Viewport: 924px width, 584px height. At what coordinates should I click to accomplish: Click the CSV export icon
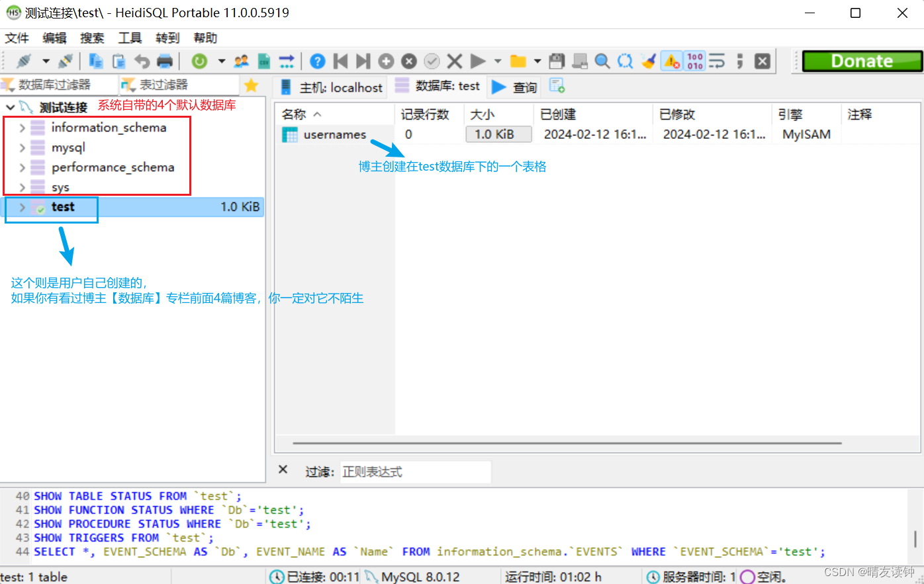263,61
